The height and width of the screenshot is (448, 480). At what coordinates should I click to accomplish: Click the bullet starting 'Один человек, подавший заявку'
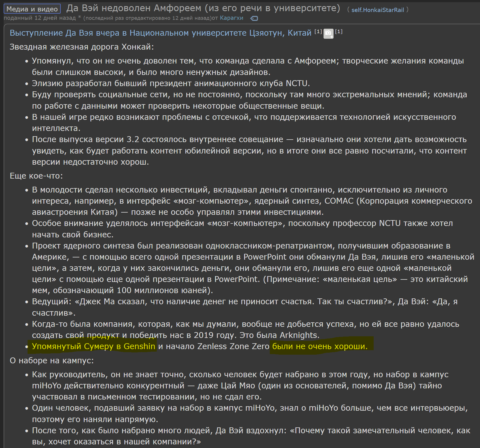(x=250, y=413)
